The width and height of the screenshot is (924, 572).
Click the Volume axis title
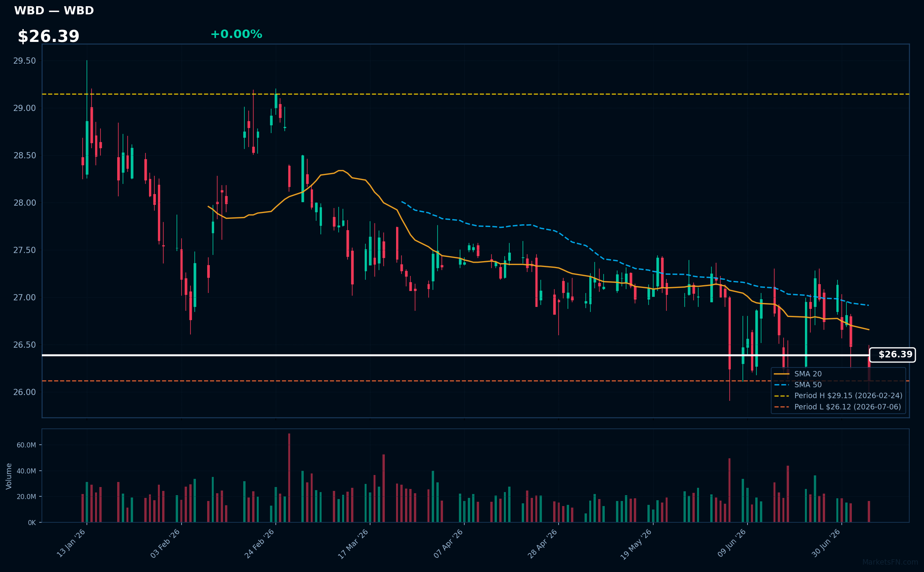click(x=9, y=476)
